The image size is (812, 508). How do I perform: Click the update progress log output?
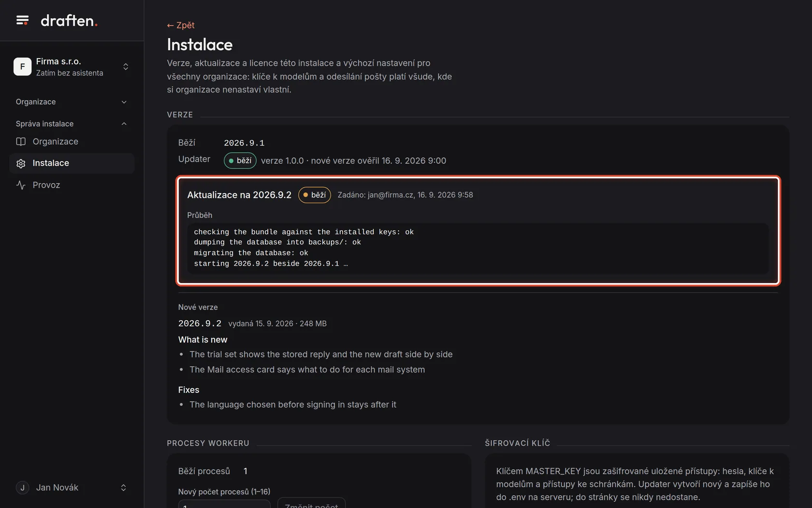[478, 248]
